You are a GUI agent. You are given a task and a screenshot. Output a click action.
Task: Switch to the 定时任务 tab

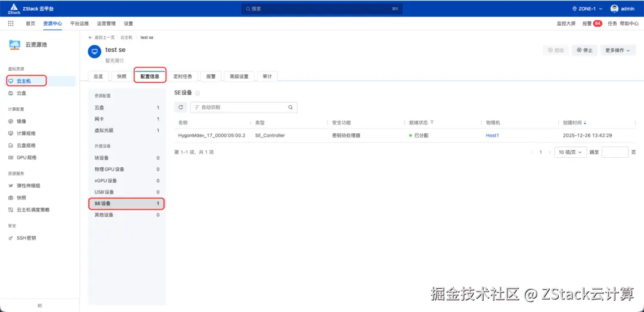coord(183,76)
